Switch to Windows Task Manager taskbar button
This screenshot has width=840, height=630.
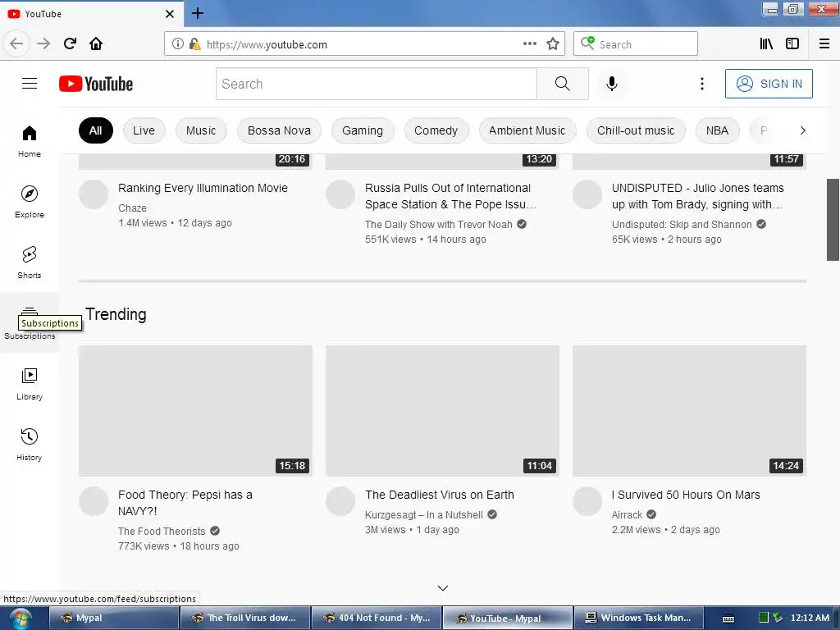(638, 619)
